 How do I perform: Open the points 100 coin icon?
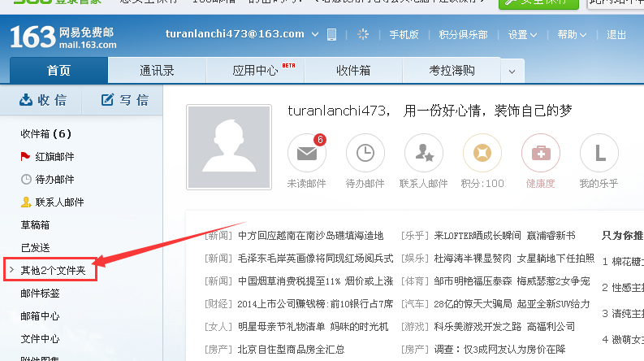point(482,153)
